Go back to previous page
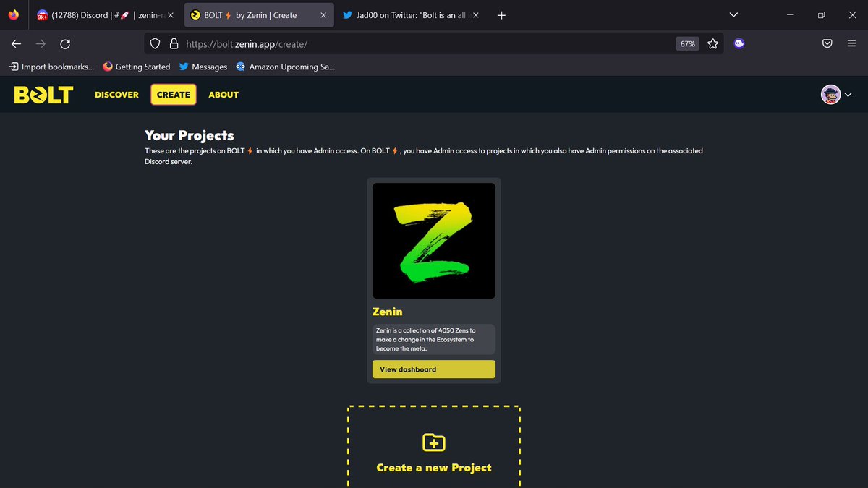Screen dimensions: 868x488 point(16,44)
